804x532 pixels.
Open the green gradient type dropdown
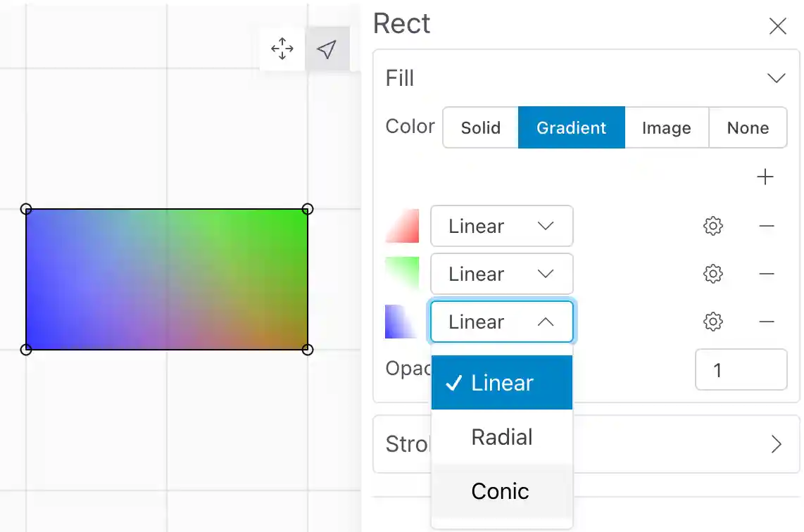point(501,274)
